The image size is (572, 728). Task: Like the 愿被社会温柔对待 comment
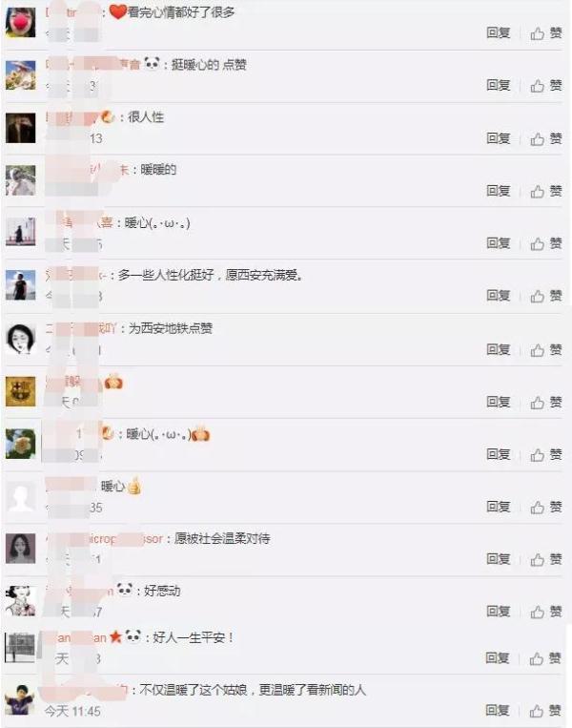click(x=546, y=559)
